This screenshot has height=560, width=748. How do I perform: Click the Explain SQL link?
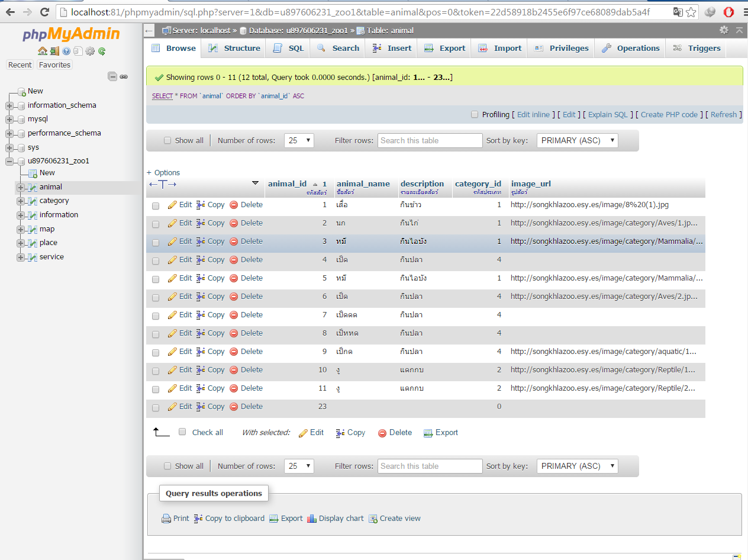click(608, 115)
